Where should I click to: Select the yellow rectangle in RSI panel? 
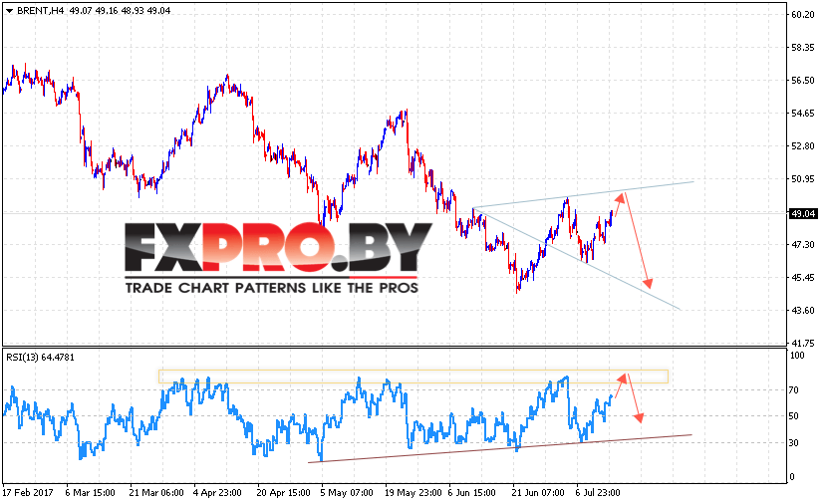[413, 377]
